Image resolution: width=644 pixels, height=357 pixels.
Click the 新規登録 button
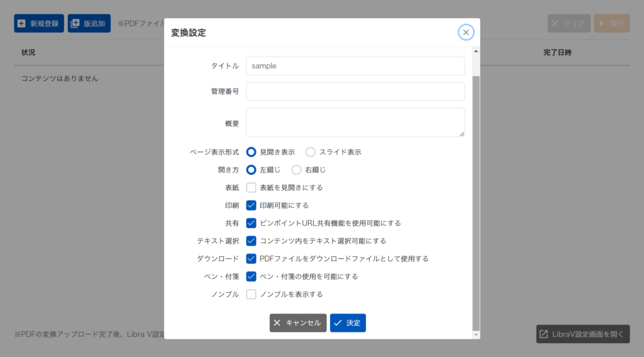39,23
